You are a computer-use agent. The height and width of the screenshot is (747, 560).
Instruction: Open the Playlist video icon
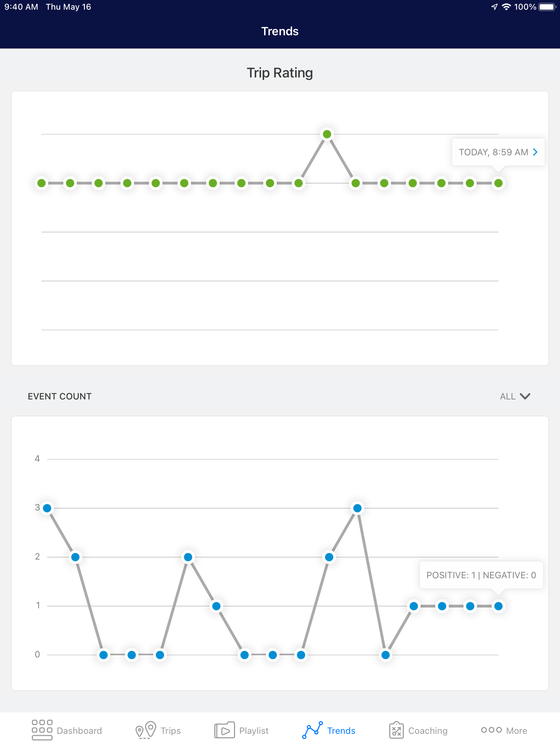(224, 730)
